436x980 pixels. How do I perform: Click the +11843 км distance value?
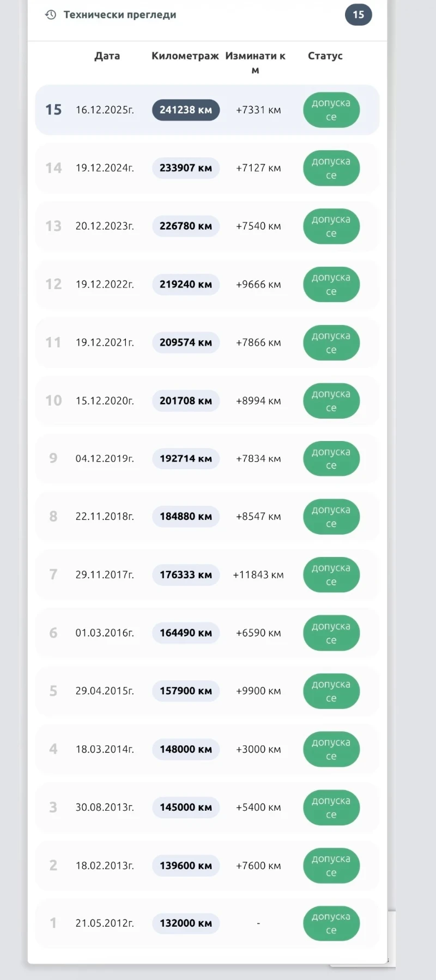258,575
